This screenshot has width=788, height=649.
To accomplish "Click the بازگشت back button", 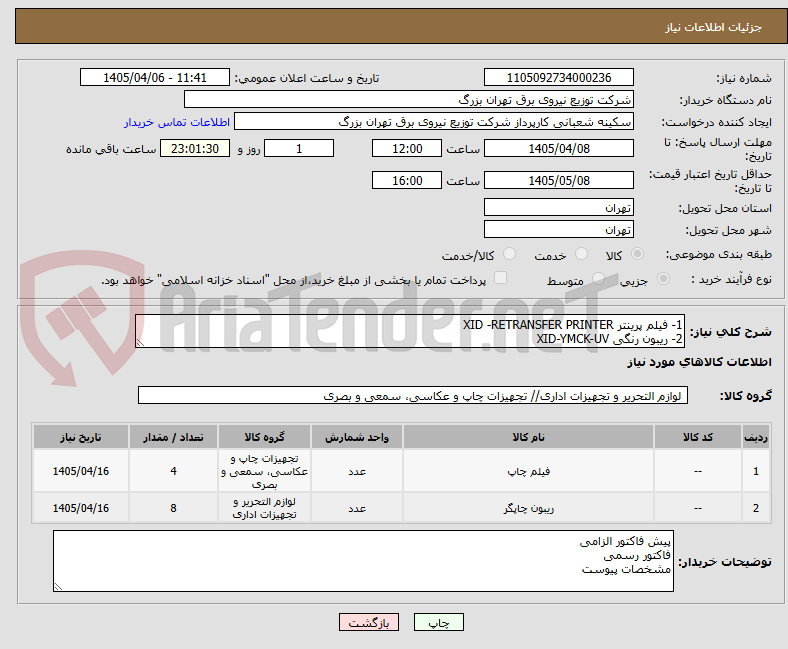I will point(369,622).
